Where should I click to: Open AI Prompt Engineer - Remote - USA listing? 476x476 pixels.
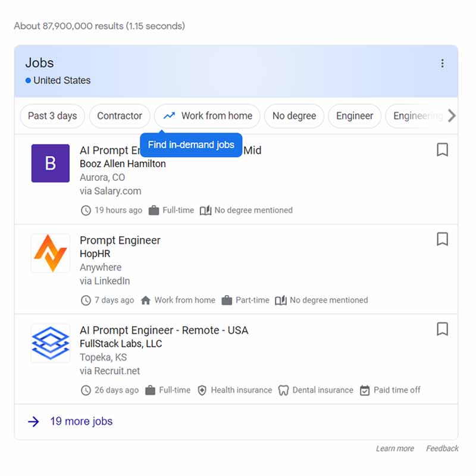(x=164, y=330)
